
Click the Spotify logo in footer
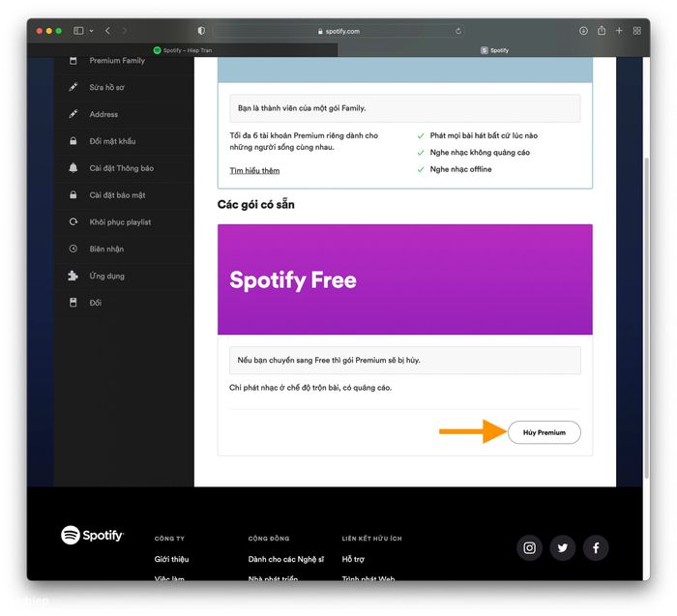click(93, 536)
